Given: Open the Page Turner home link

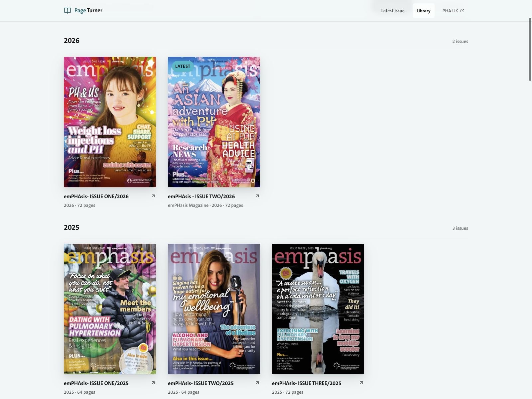Looking at the screenshot, I should pos(83,11).
